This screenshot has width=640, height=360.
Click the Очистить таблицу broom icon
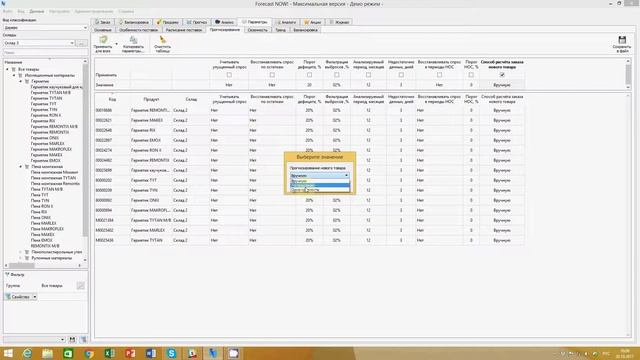click(163, 40)
